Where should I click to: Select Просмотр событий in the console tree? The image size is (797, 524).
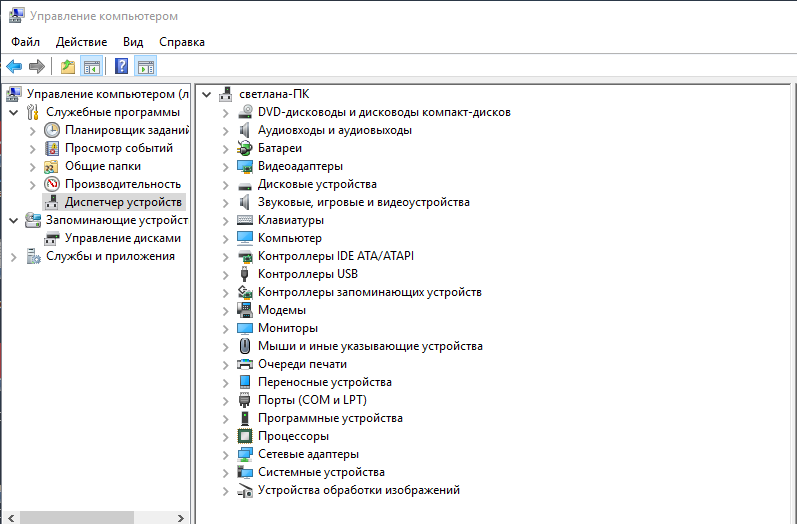(118, 148)
